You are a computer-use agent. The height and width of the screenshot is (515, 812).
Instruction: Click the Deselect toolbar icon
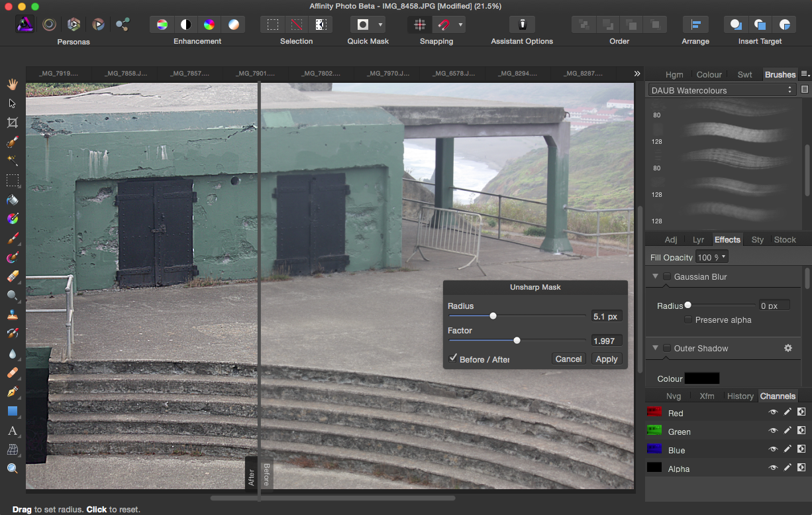(x=296, y=25)
